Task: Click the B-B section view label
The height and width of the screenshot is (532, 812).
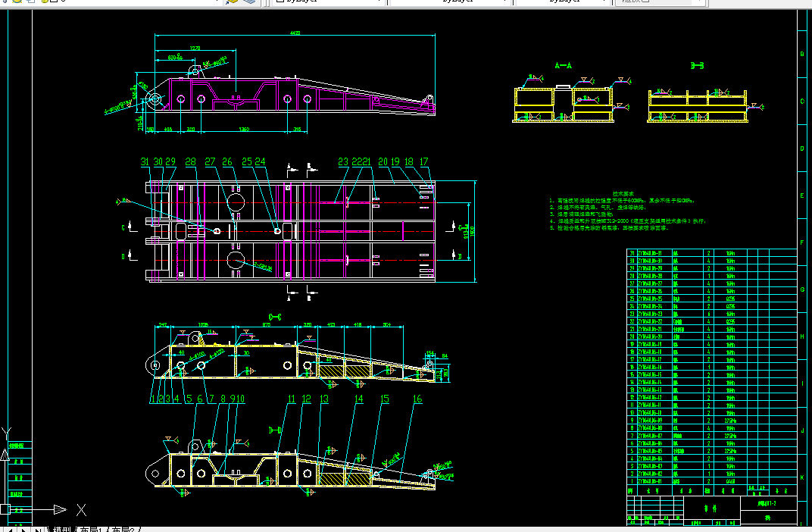Action: [x=697, y=65]
